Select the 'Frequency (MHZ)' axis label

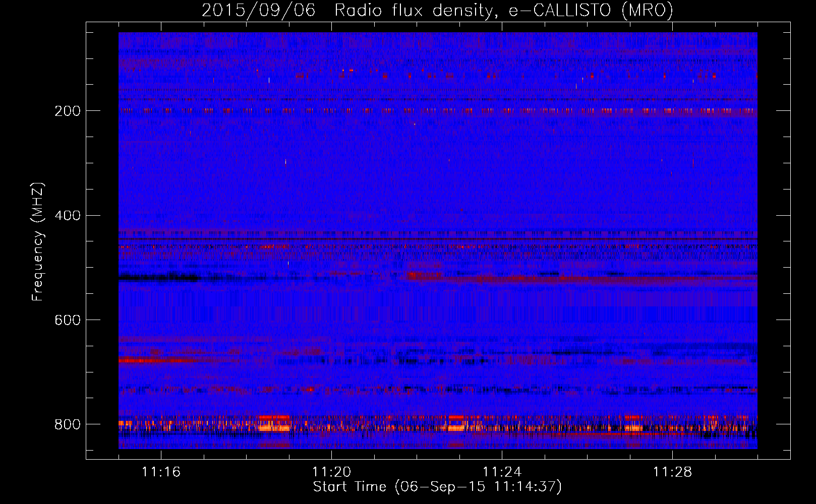pyautogui.click(x=38, y=241)
